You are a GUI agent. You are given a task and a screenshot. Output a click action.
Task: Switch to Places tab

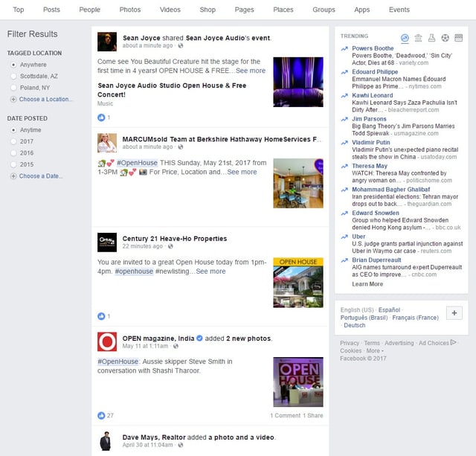point(283,10)
